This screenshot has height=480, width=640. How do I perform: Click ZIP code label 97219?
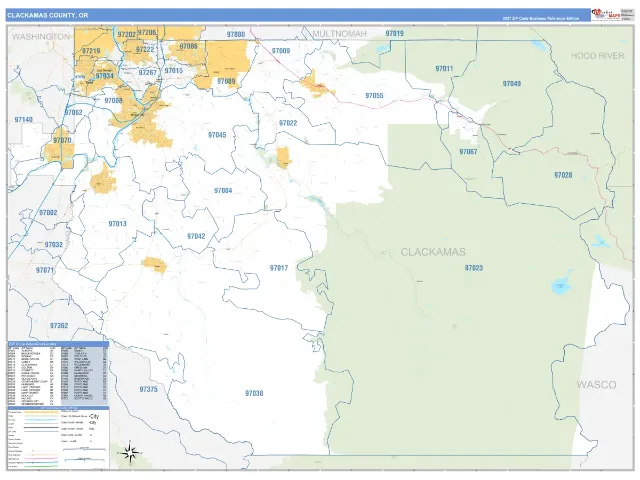(x=91, y=51)
